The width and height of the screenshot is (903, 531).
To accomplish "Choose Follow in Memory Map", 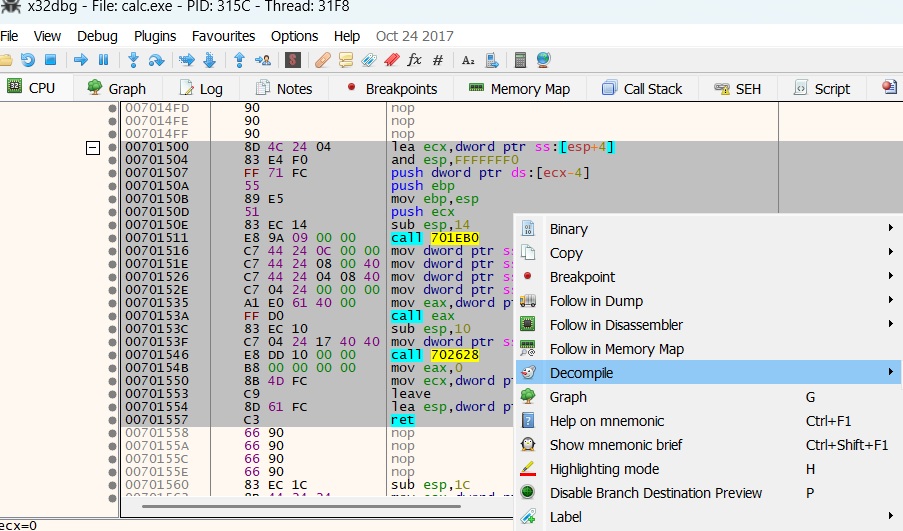I will coord(616,349).
